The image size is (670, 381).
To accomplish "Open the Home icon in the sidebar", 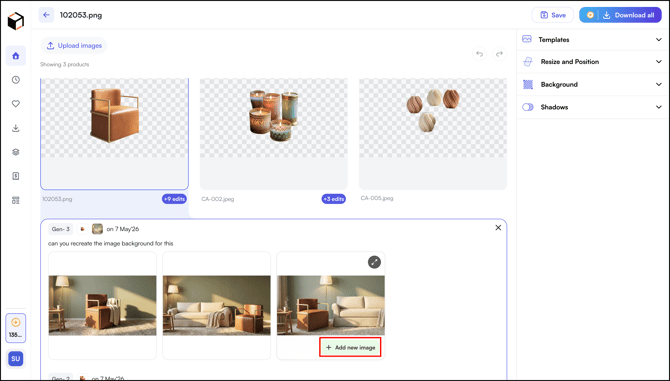I will click(x=16, y=56).
